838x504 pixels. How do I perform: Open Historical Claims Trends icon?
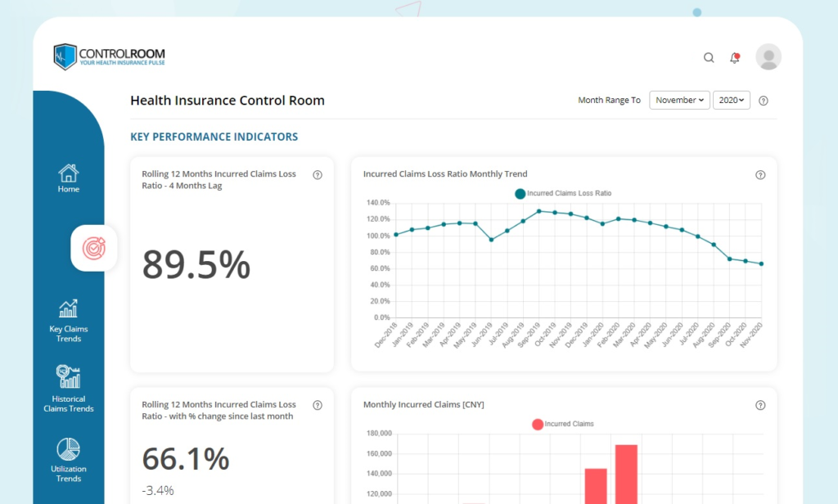coord(69,376)
